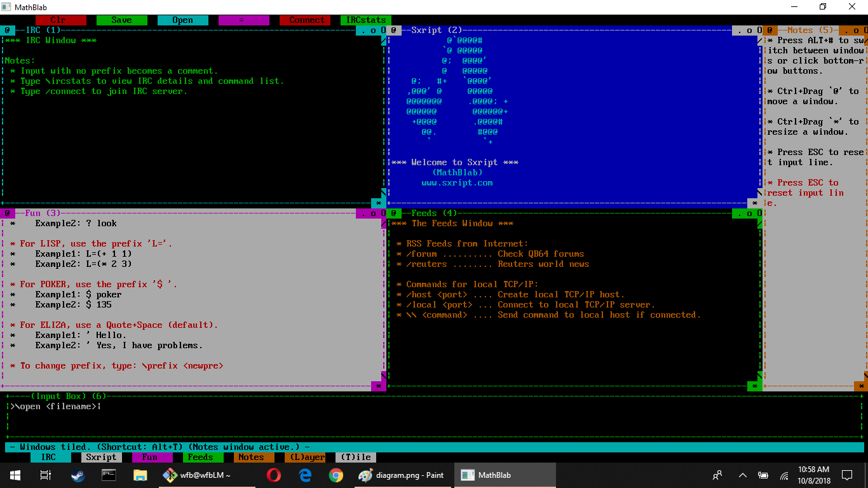Show IRC details with the IRCstats button

[365, 20]
